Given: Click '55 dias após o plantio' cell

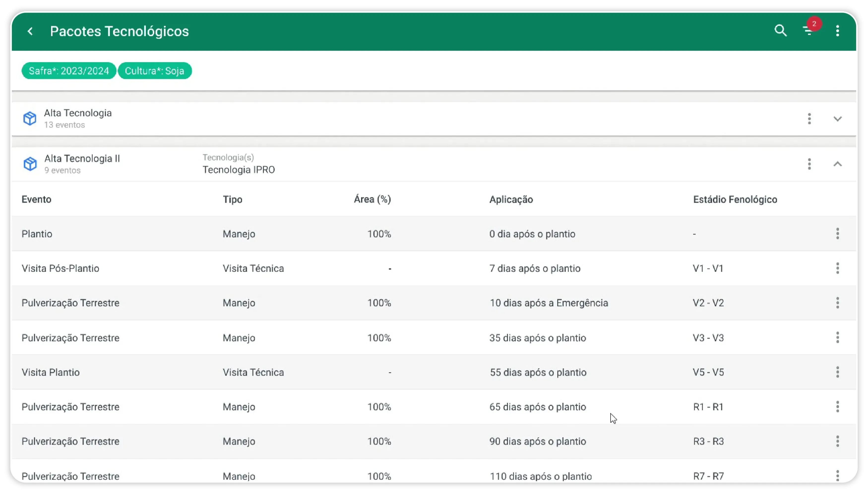Looking at the screenshot, I should [538, 372].
